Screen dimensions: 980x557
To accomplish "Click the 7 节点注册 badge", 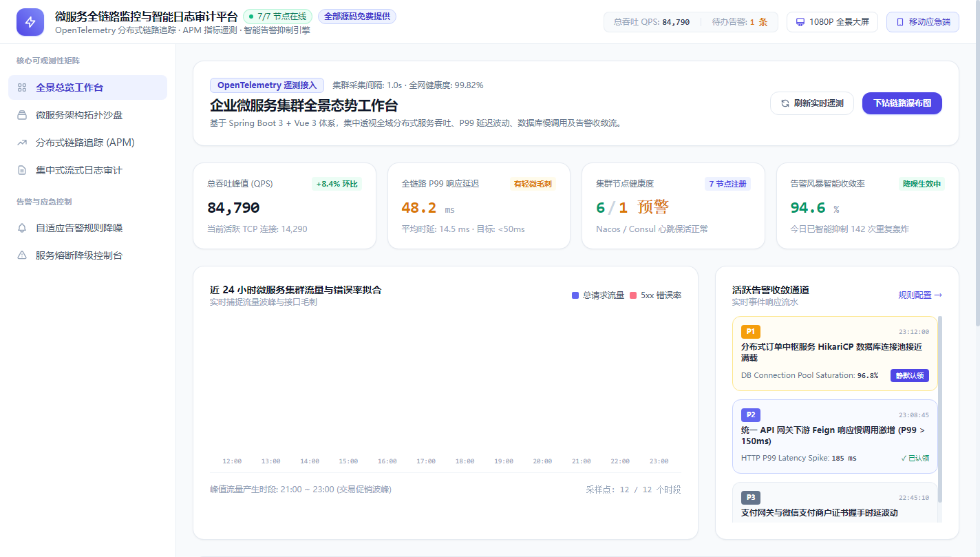I will [727, 184].
